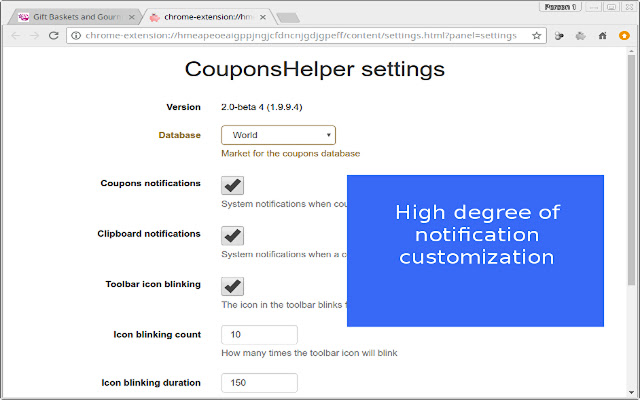Click the page vertical scrollbar thumb
The height and width of the screenshot is (400, 640).
[x=631, y=169]
